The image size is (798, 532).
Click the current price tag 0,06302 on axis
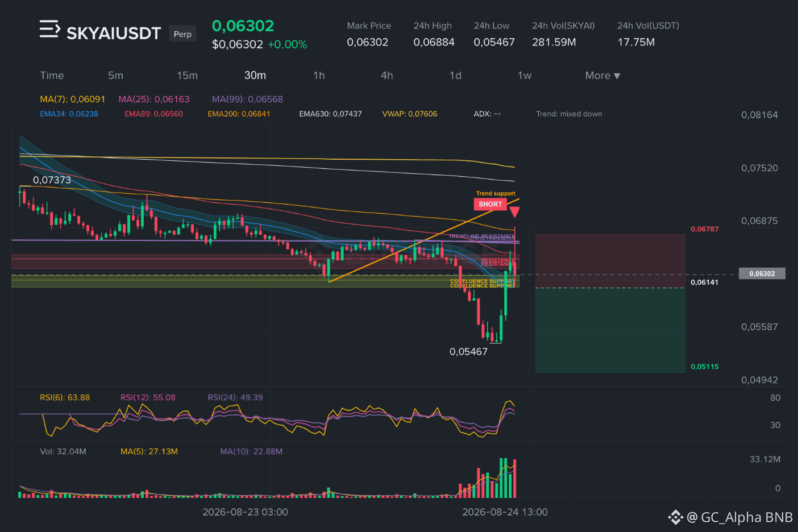pos(762,274)
